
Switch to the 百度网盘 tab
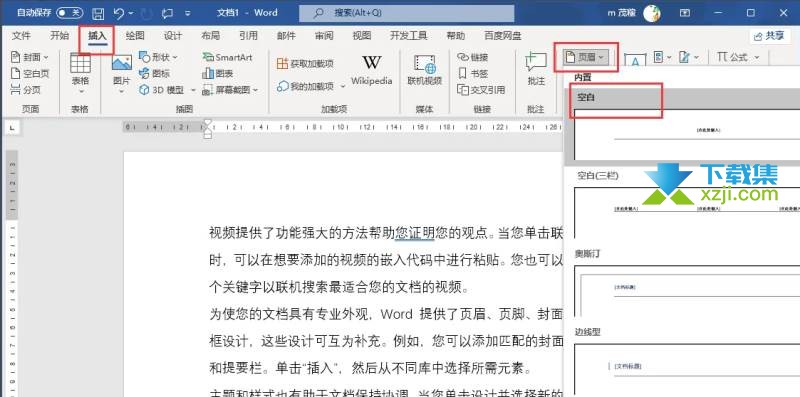503,36
